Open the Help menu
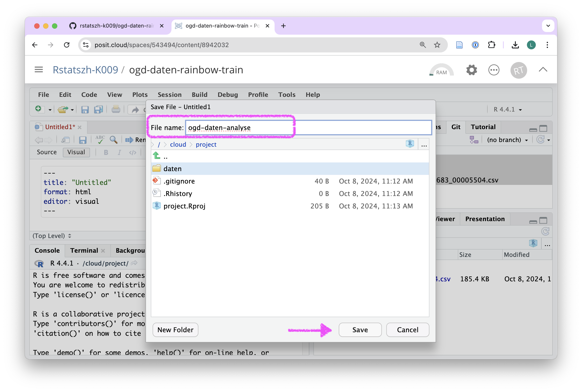 click(x=313, y=95)
